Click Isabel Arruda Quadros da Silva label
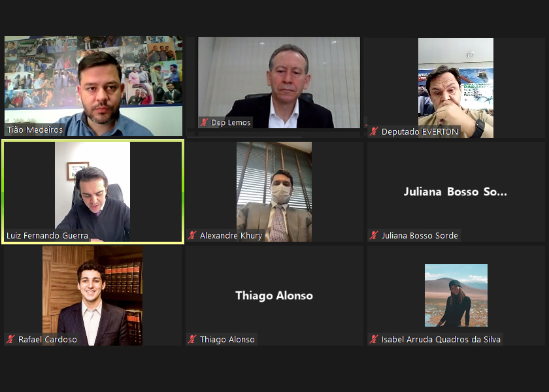The width and height of the screenshot is (549, 392). 441,339
